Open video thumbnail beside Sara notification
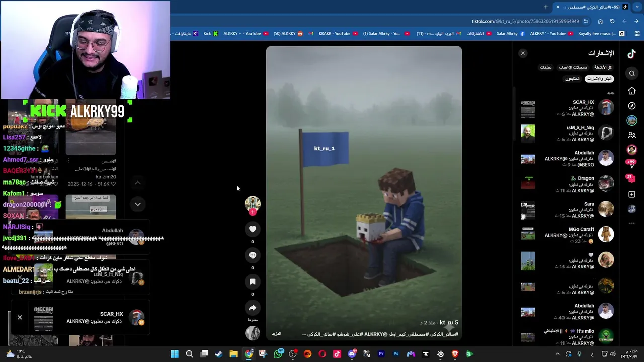Viewport: 644px width, 362px height. pos(528,210)
